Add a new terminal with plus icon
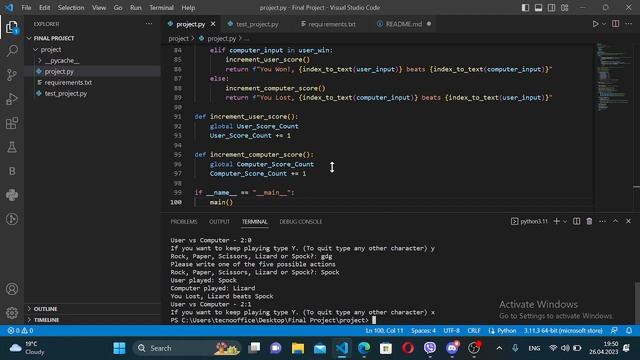The height and width of the screenshot is (360, 640). point(556,221)
